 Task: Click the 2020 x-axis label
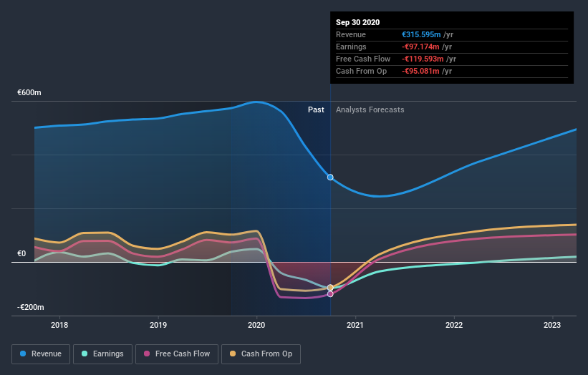click(256, 325)
